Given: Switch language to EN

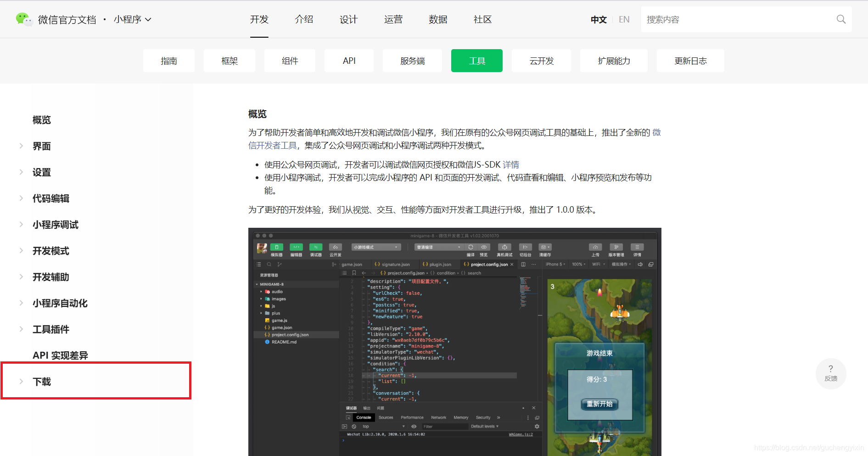Looking at the screenshot, I should 624,19.
